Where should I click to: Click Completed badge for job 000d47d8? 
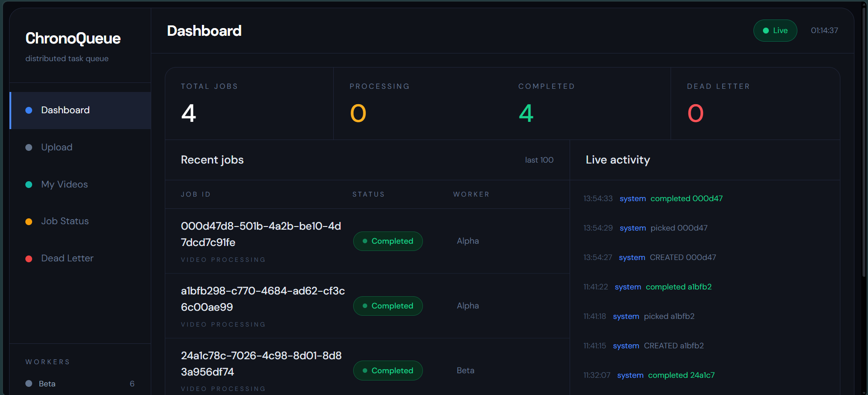(388, 241)
